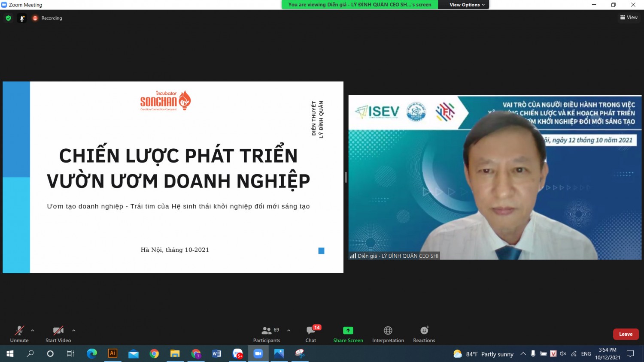The height and width of the screenshot is (362, 644).
Task: Click the green encryption shield icon
Action: 8,18
